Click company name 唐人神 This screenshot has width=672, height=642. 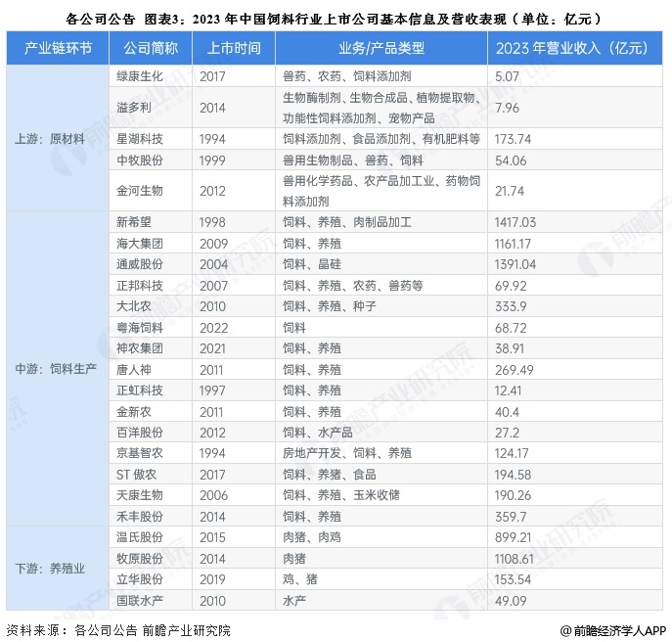point(134,370)
